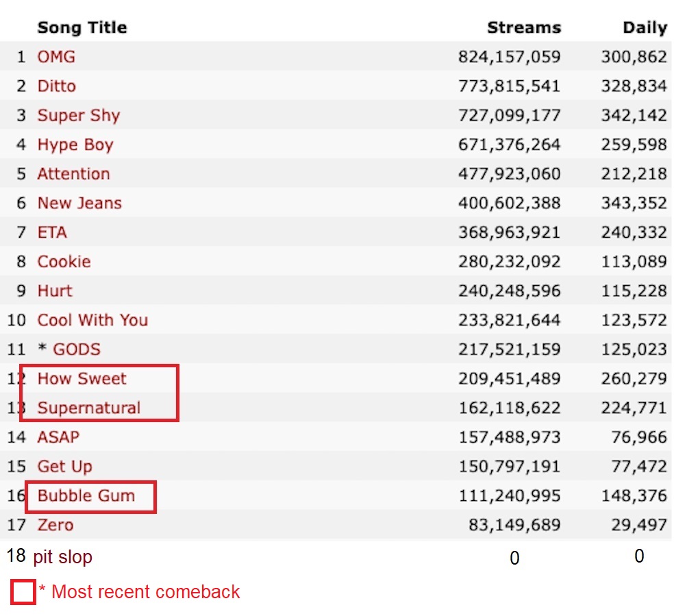The image size is (674, 616).
Task: Select the Hurt song link
Action: pos(55,291)
